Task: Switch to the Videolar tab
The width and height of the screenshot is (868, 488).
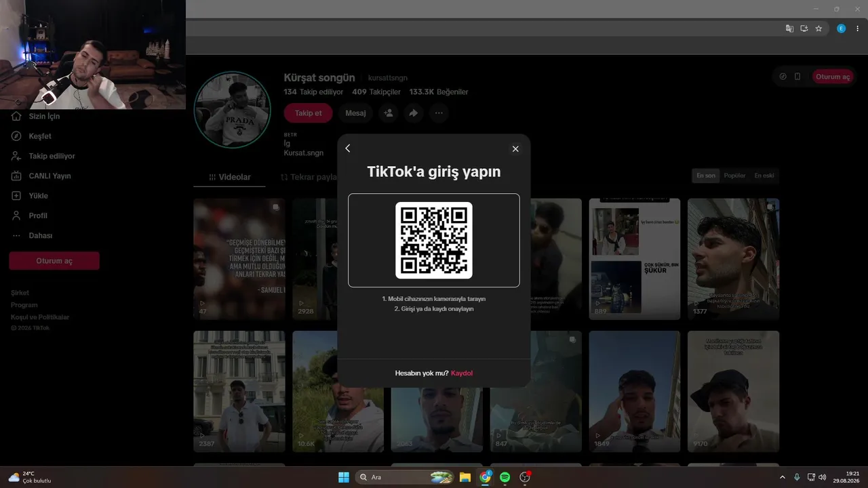Action: (x=229, y=177)
